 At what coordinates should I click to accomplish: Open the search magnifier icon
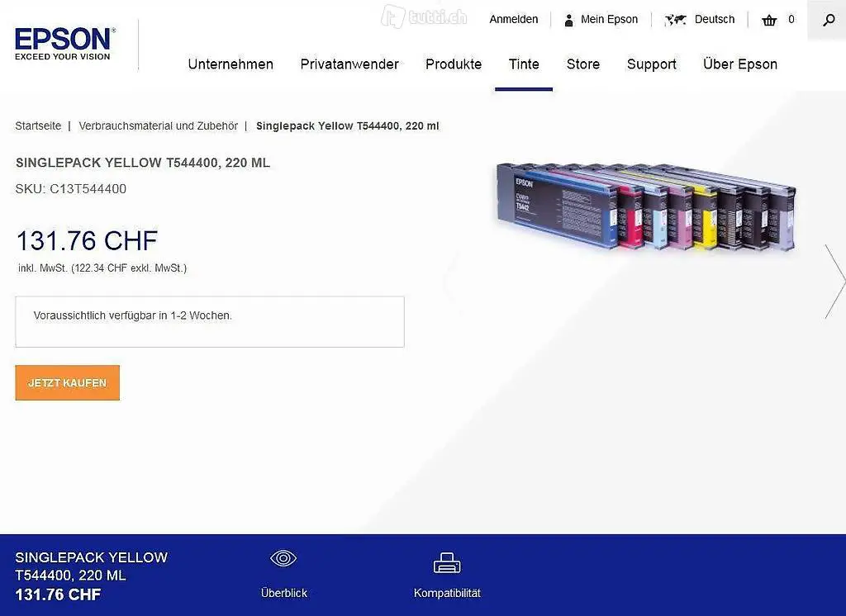click(x=828, y=20)
